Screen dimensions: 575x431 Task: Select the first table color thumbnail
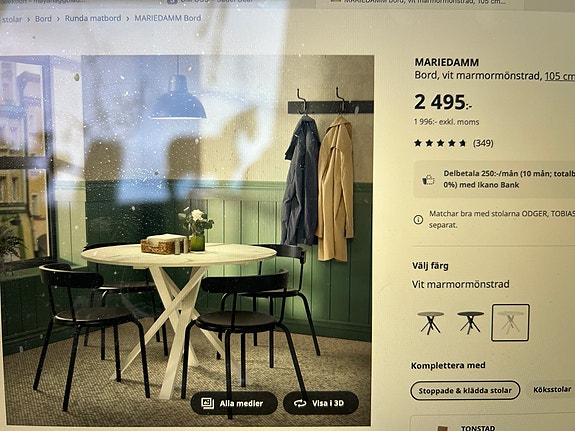430,322
